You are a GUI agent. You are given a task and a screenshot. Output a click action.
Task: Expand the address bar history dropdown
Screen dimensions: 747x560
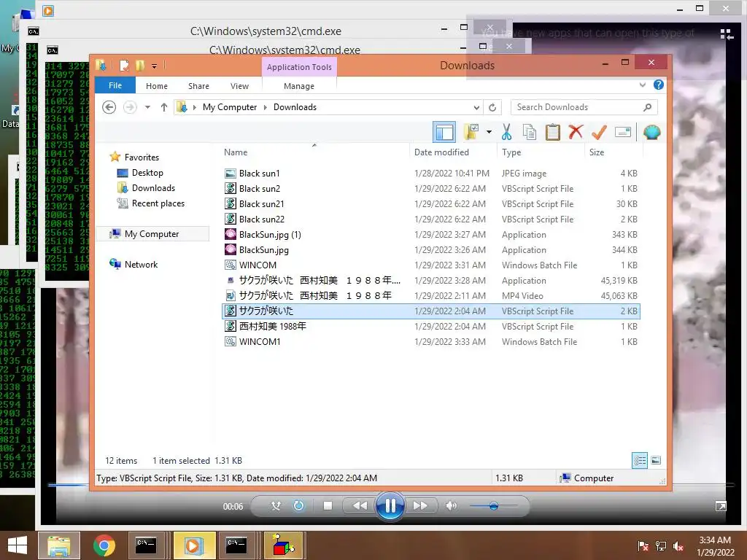[476, 108]
